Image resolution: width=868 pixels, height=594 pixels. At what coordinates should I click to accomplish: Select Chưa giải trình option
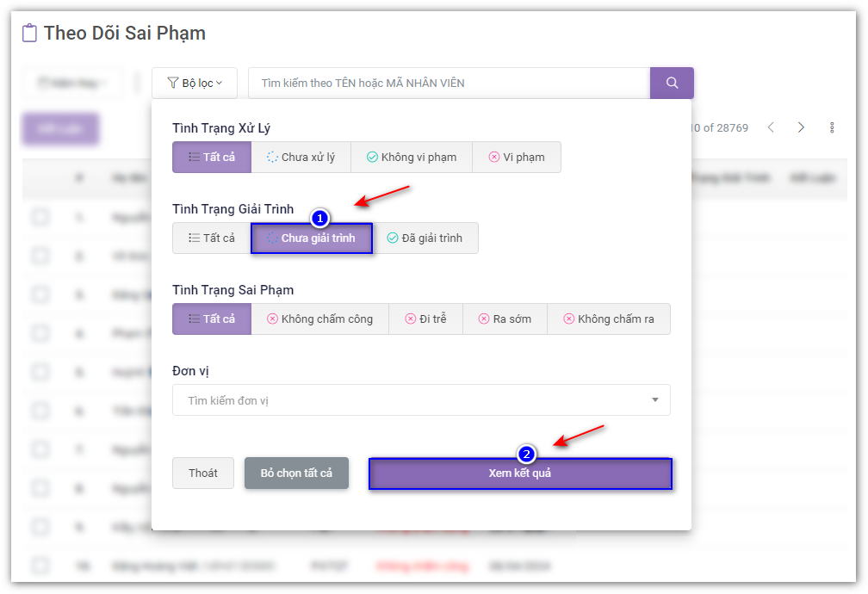pyautogui.click(x=311, y=238)
